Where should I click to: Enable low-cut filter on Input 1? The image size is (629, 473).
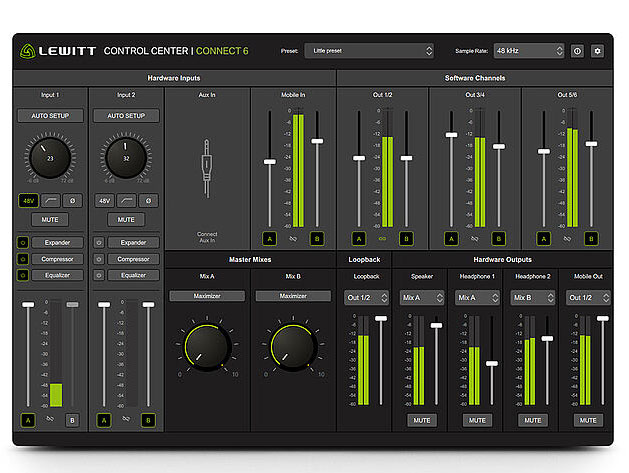coord(50,200)
